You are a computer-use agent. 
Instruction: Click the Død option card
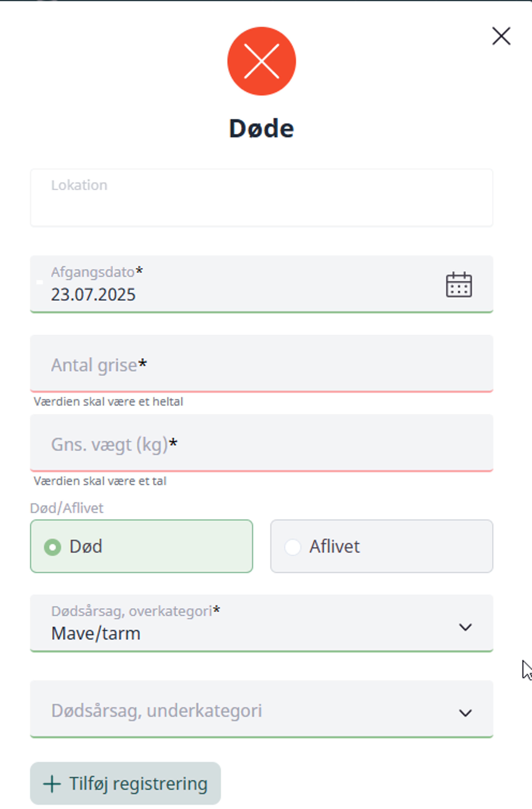141,546
